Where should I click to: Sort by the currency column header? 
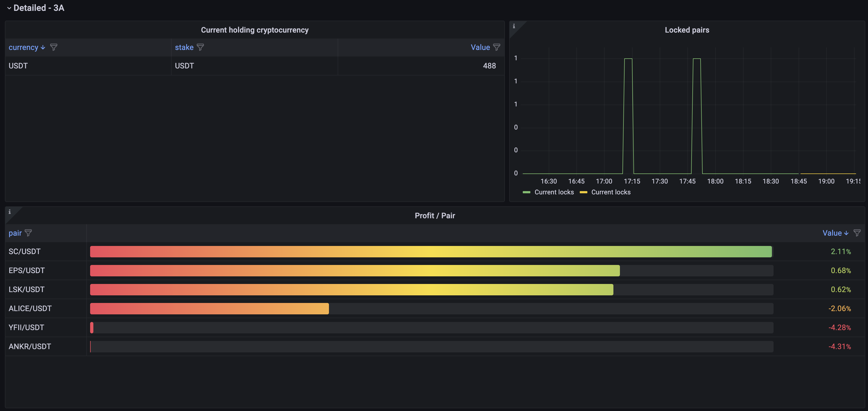23,47
